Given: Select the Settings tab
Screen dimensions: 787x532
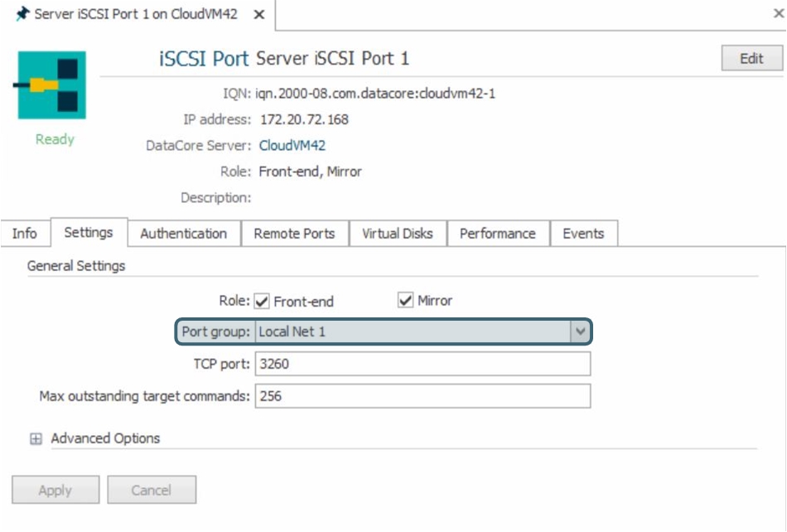Looking at the screenshot, I should tap(89, 233).
